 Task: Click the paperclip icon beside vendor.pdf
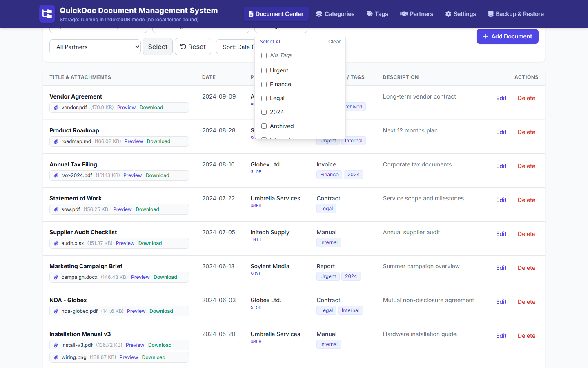56,108
